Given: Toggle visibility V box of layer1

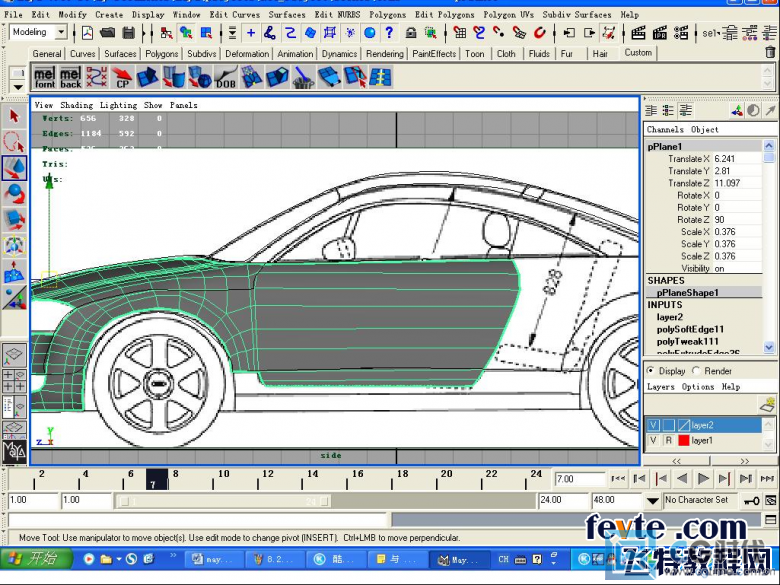Looking at the screenshot, I should (x=654, y=440).
